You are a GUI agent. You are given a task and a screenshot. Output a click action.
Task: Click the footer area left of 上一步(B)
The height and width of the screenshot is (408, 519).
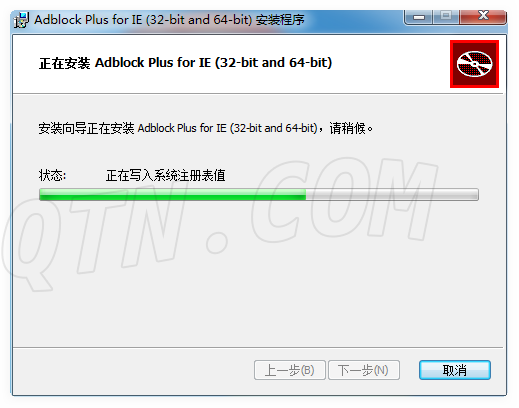pyautogui.click(x=133, y=371)
